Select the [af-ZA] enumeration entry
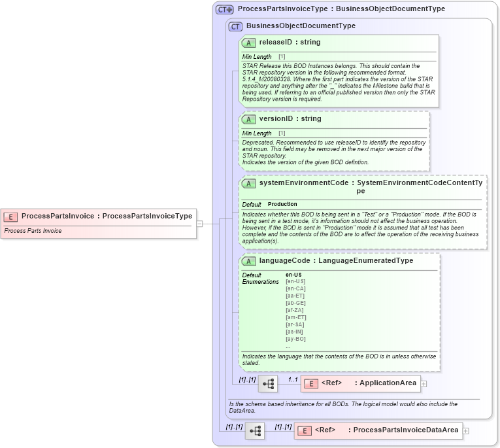 295,310
